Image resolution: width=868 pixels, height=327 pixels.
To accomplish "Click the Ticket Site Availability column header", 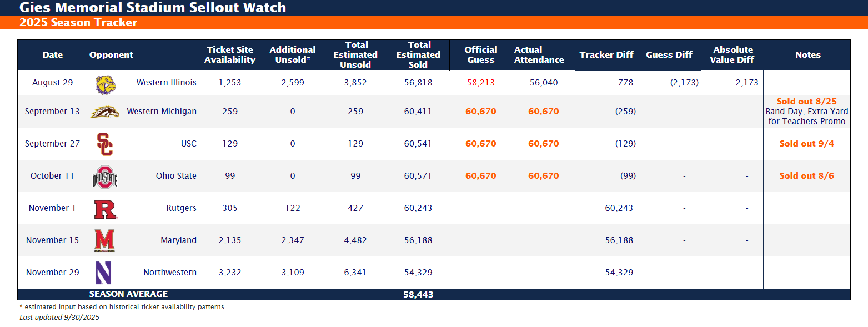I will point(229,55).
